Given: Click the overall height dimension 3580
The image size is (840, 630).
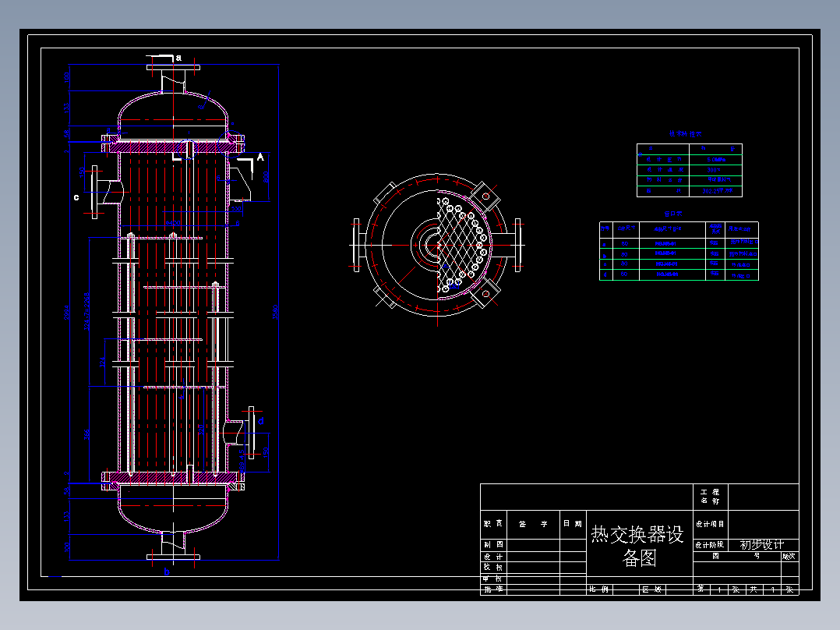Looking at the screenshot, I should pyautogui.click(x=275, y=312).
